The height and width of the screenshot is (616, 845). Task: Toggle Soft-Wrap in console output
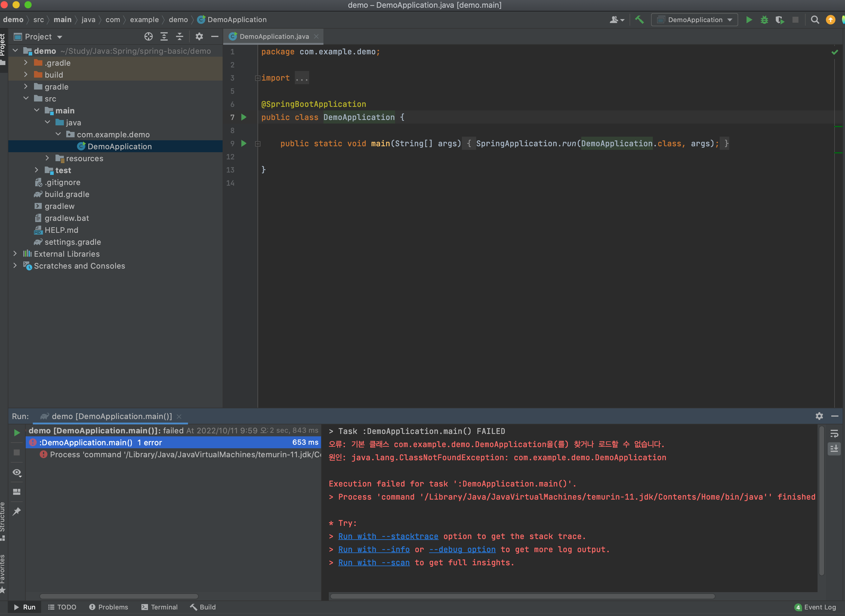click(x=834, y=433)
